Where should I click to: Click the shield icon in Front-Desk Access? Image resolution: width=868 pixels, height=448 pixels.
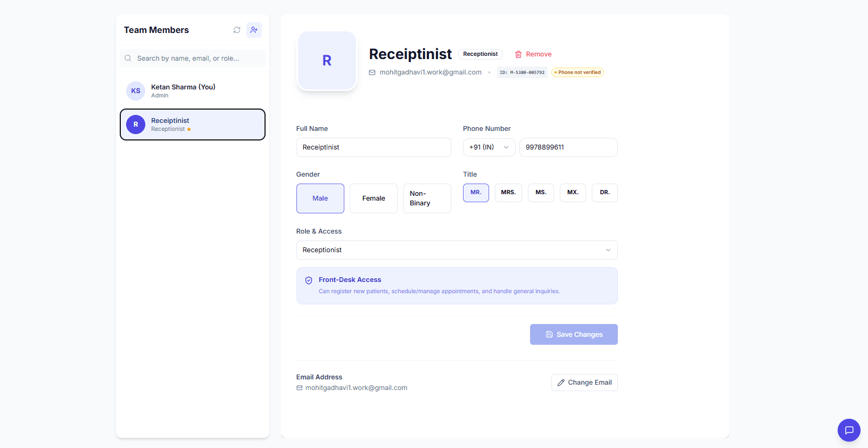309,280
